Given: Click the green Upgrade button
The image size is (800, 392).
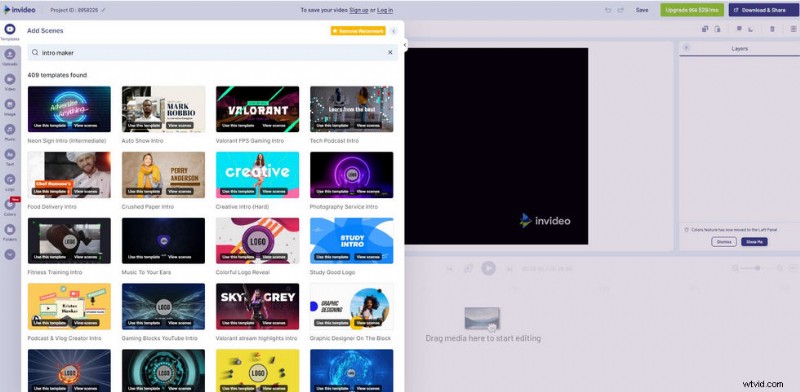Looking at the screenshot, I should 692,10.
